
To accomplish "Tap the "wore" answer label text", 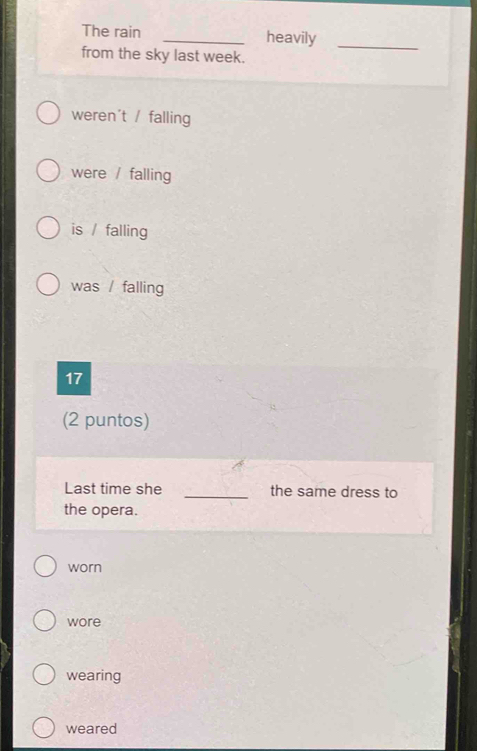I will point(84,622).
